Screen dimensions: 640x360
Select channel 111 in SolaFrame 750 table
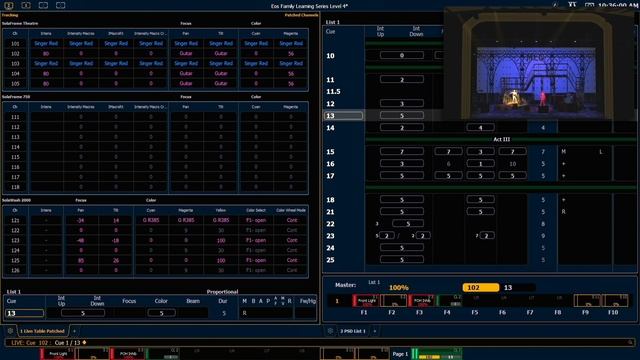tap(15, 117)
